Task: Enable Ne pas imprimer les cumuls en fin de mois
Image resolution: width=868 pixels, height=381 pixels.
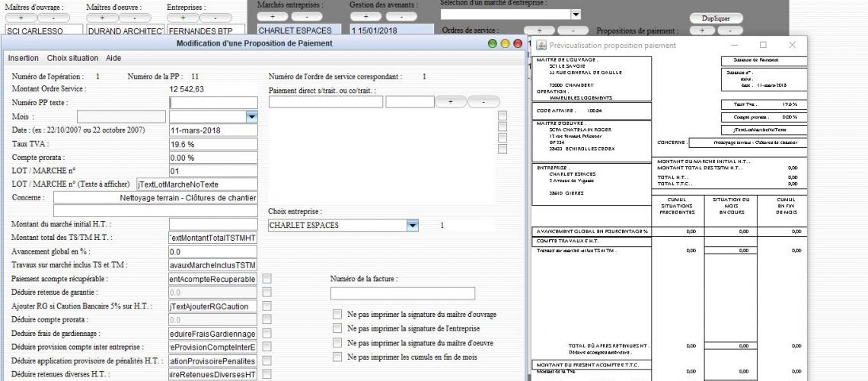Action: tap(337, 357)
